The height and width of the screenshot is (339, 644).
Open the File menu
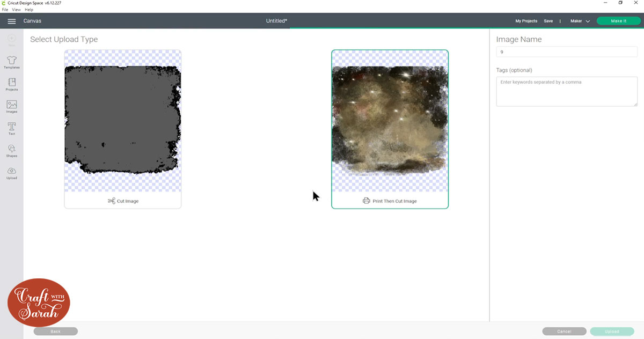point(5,10)
